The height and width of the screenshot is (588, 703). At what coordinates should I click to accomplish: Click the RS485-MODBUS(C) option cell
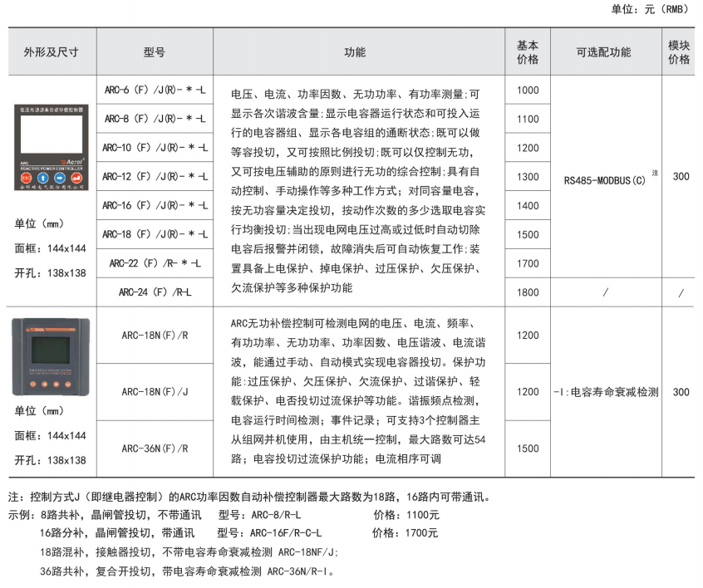click(605, 177)
